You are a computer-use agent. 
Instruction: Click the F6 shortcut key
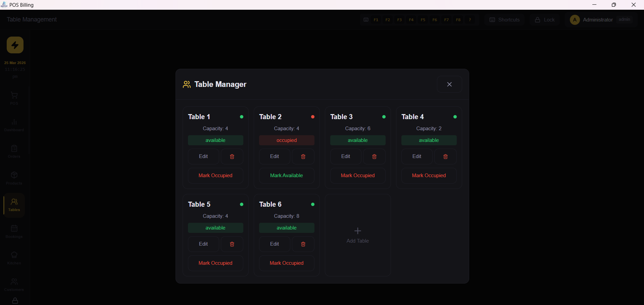coord(435,20)
